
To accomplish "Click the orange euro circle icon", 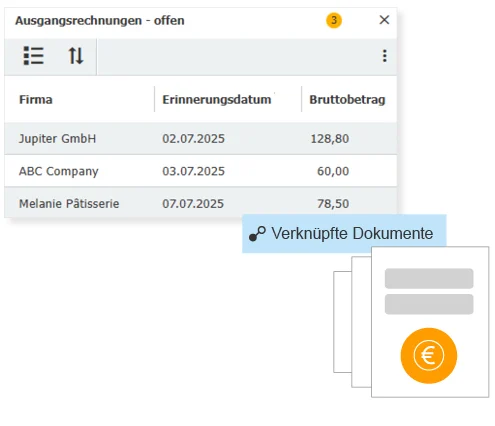I will [429, 356].
